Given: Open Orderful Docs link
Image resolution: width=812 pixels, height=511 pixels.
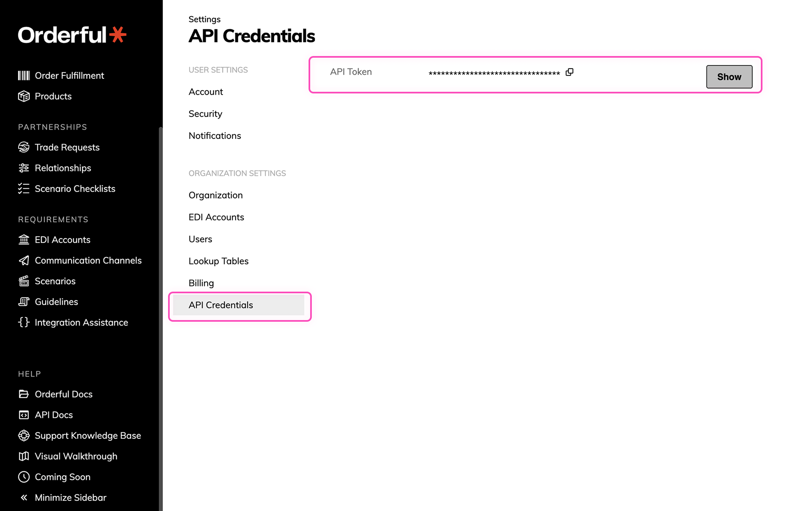Looking at the screenshot, I should click(63, 394).
